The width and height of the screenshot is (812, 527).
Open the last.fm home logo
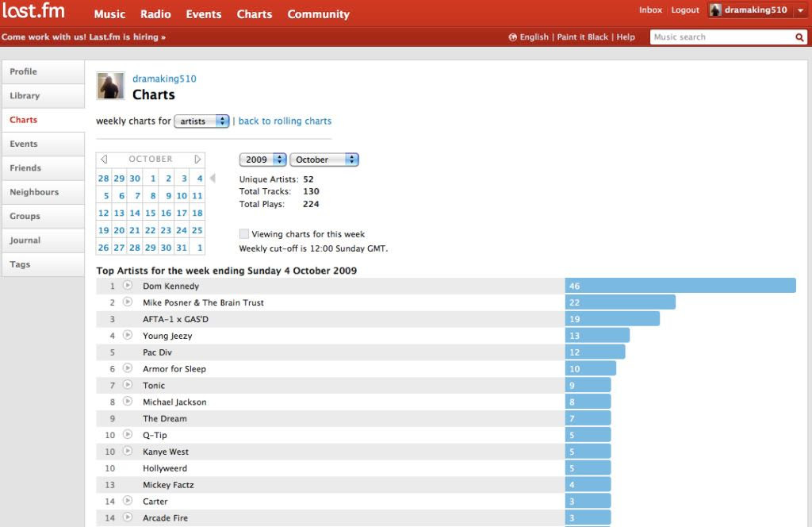click(33, 10)
